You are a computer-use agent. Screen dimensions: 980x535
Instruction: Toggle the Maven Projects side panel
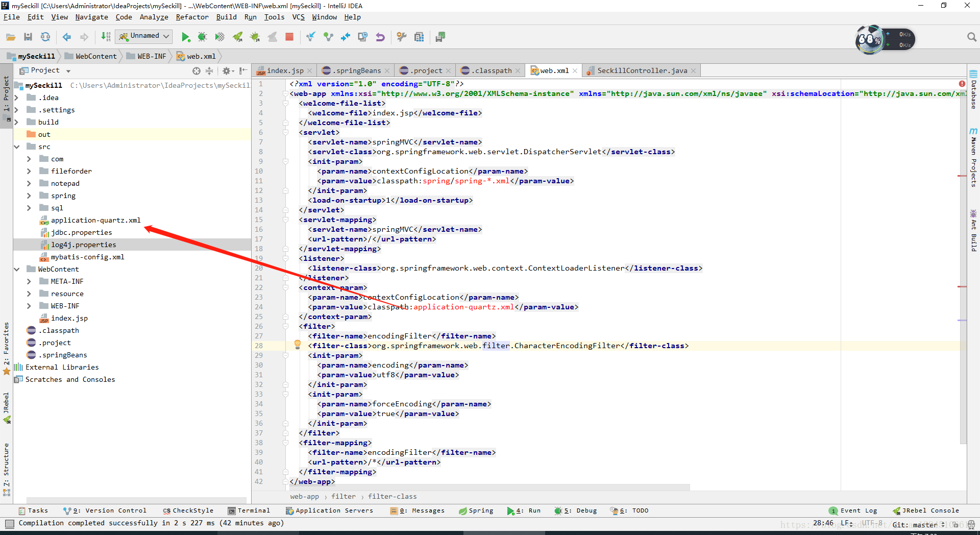pyautogui.click(x=973, y=157)
